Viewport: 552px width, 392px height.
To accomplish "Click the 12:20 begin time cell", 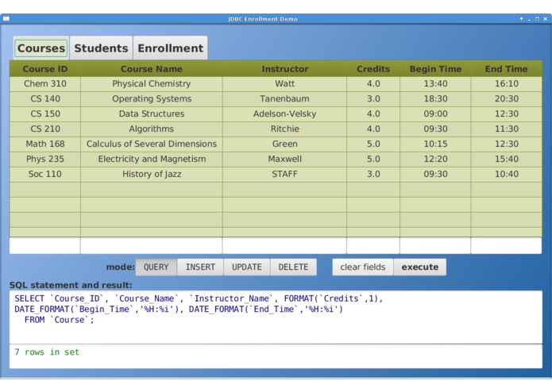I will click(x=435, y=159).
